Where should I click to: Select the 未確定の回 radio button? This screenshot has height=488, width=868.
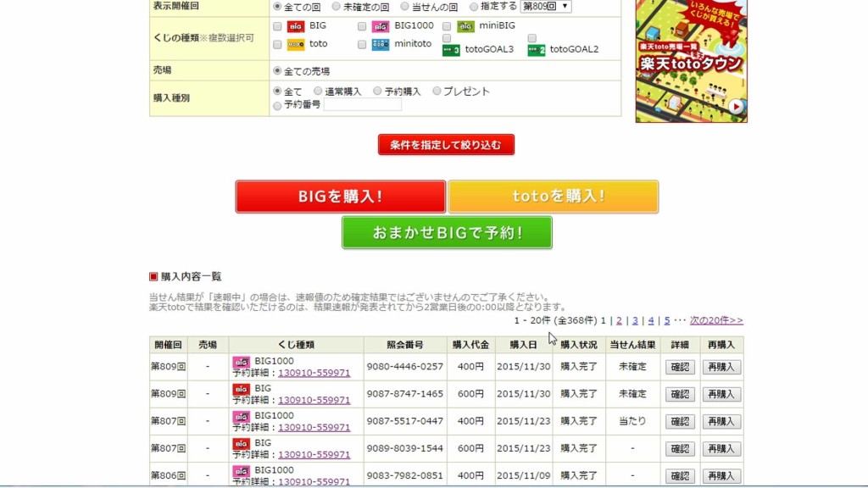click(337, 6)
